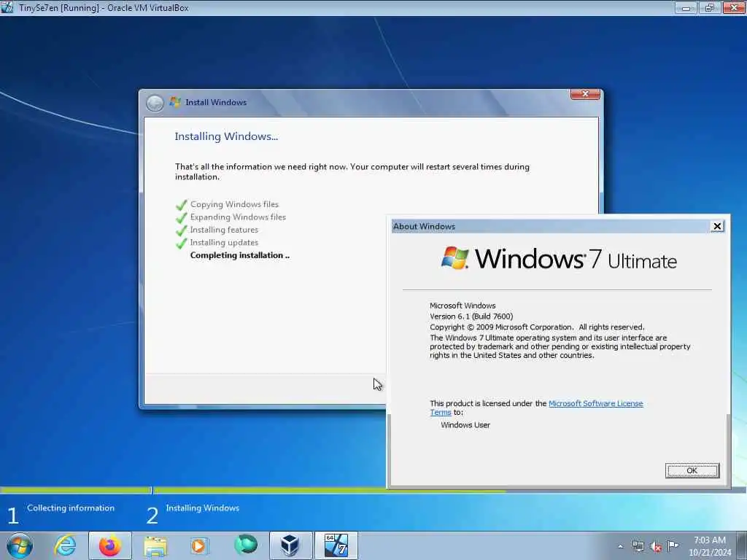Click the Windows flag icon beside Install Windows
The height and width of the screenshot is (560, 747).
click(175, 102)
